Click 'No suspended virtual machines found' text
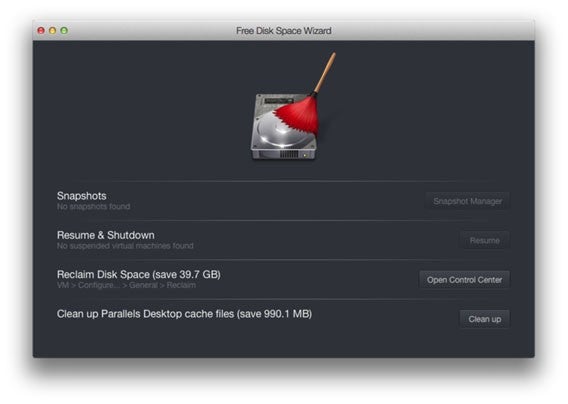 coord(125,246)
